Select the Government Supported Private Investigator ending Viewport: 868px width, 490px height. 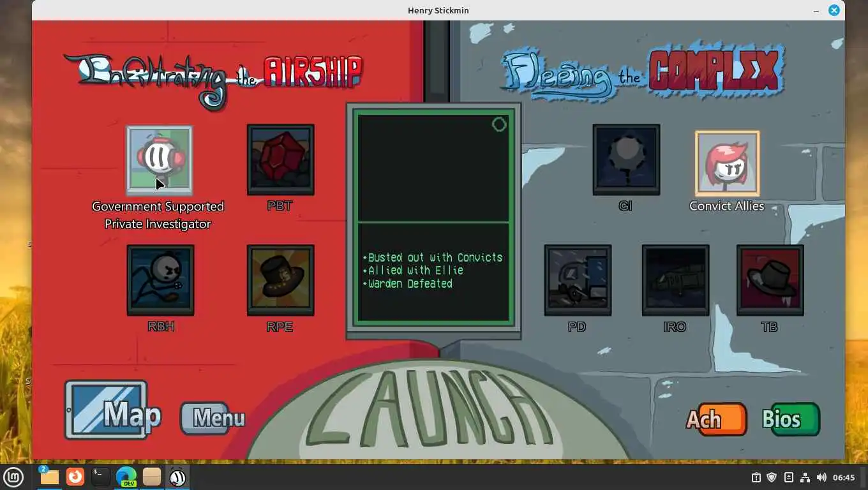[x=160, y=160]
